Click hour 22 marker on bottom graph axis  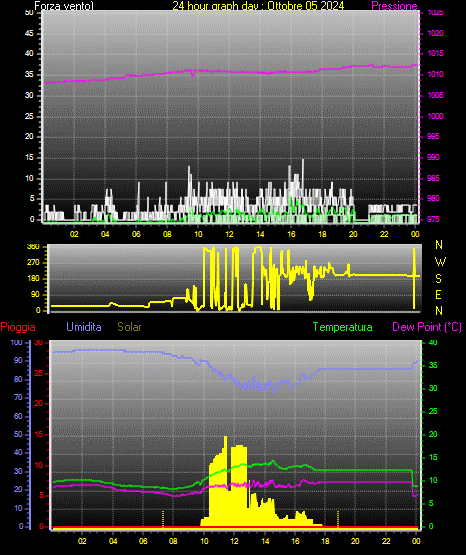click(x=386, y=541)
